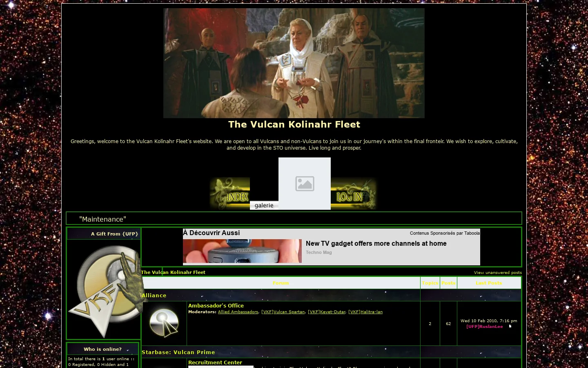Screen dimensions: 588x368
Task: Open the galerie link
Action: [x=264, y=205]
